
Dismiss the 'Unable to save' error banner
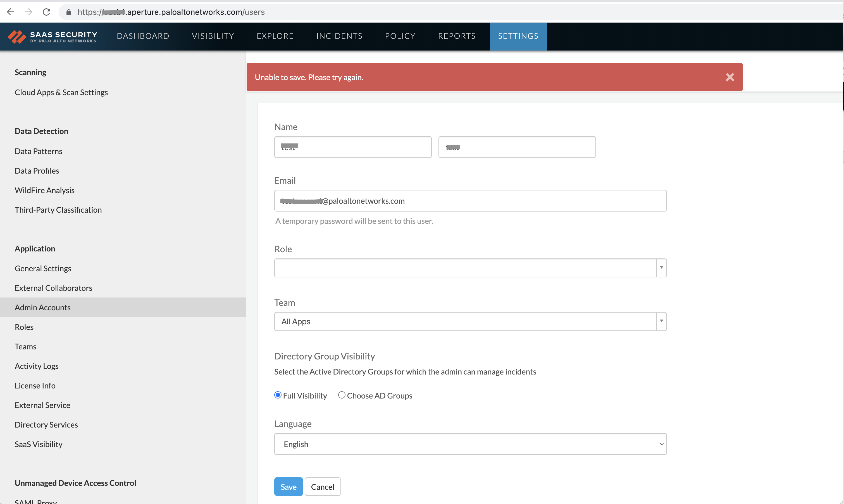pyautogui.click(x=730, y=77)
